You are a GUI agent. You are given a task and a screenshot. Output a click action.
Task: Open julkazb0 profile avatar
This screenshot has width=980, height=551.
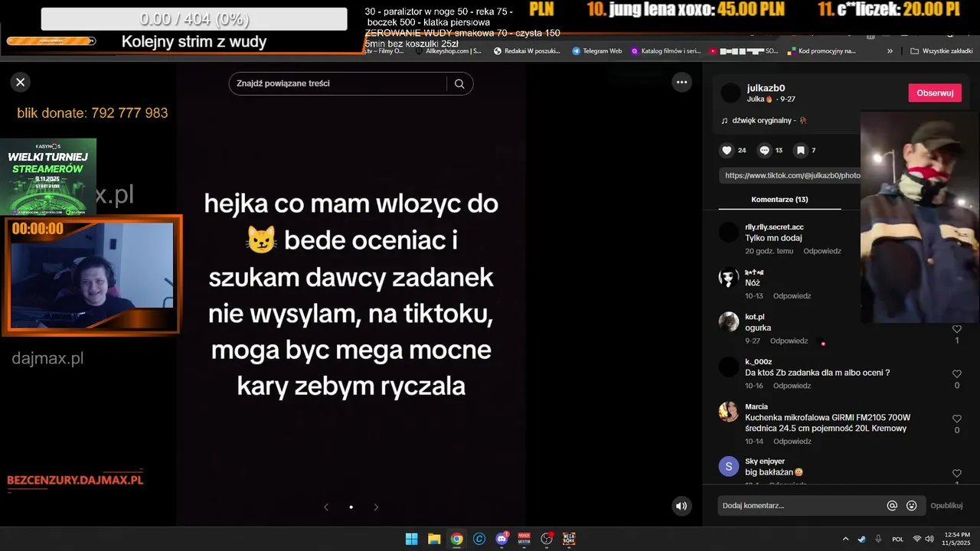[x=730, y=93]
